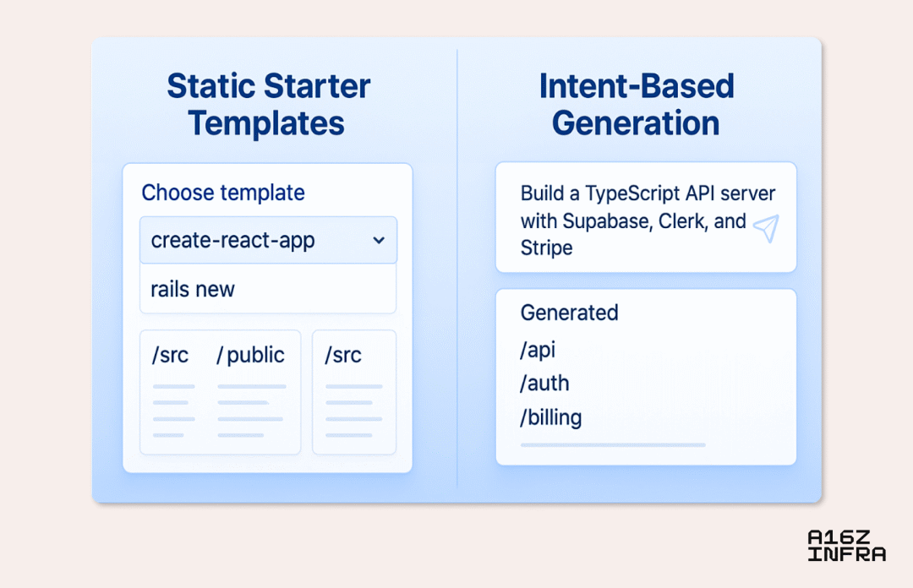Select the rails new option
913x588 pixels.
[x=268, y=289]
